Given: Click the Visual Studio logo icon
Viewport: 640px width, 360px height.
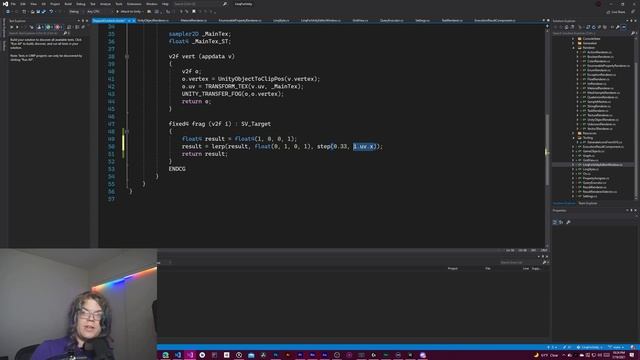Looking at the screenshot, I should pyautogui.click(x=5, y=4).
